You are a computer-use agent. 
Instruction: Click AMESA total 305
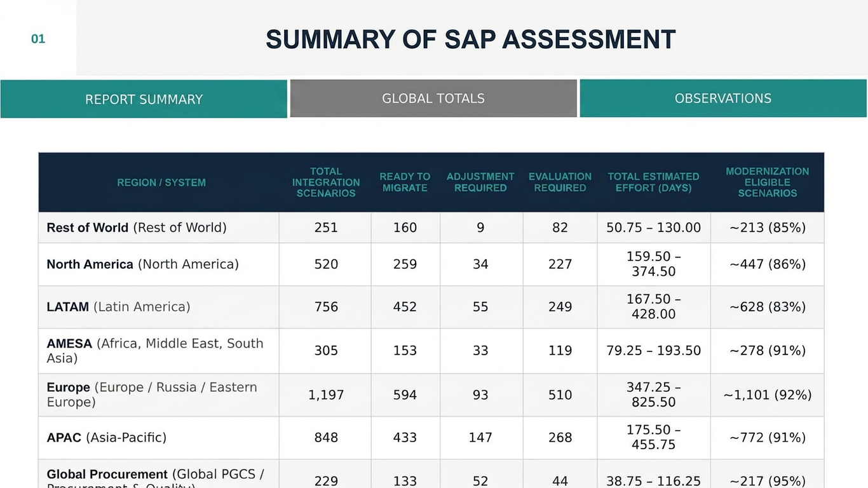pyautogui.click(x=326, y=351)
